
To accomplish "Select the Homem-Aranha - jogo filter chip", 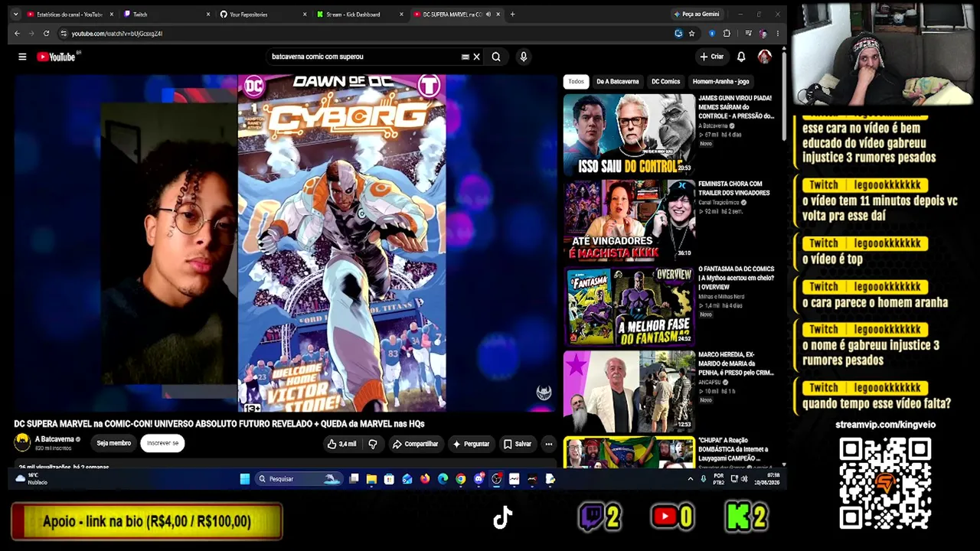I will [x=720, y=81].
